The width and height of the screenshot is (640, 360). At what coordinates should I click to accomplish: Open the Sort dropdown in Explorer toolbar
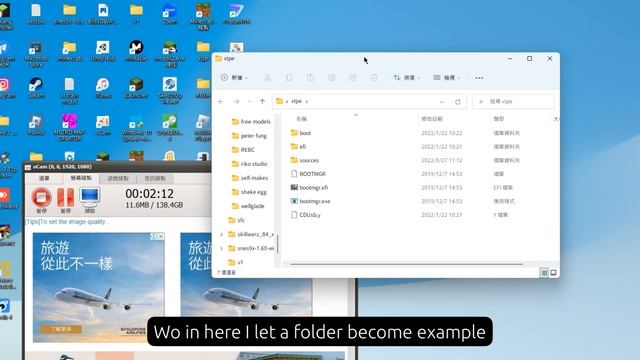click(x=407, y=78)
